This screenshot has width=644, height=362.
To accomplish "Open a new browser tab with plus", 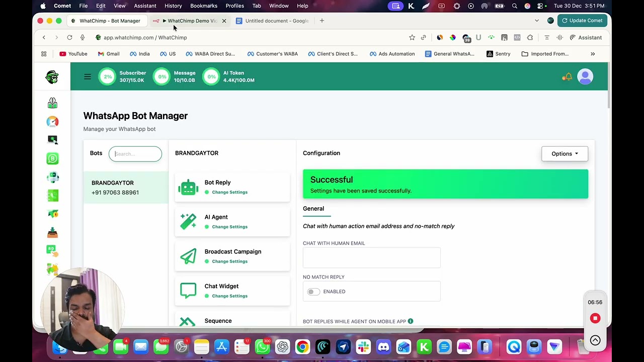I will [322, 21].
